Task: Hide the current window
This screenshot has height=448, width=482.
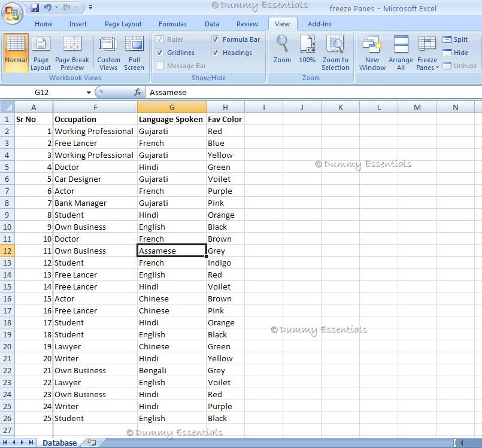Action: pyautogui.click(x=456, y=53)
